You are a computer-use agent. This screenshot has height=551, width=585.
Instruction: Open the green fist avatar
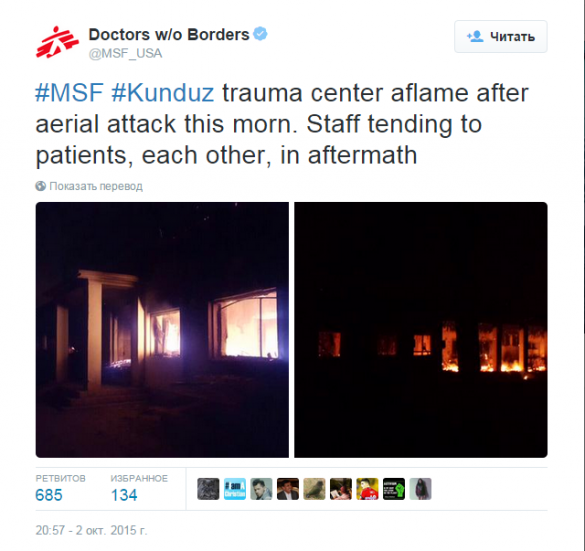coord(394,489)
